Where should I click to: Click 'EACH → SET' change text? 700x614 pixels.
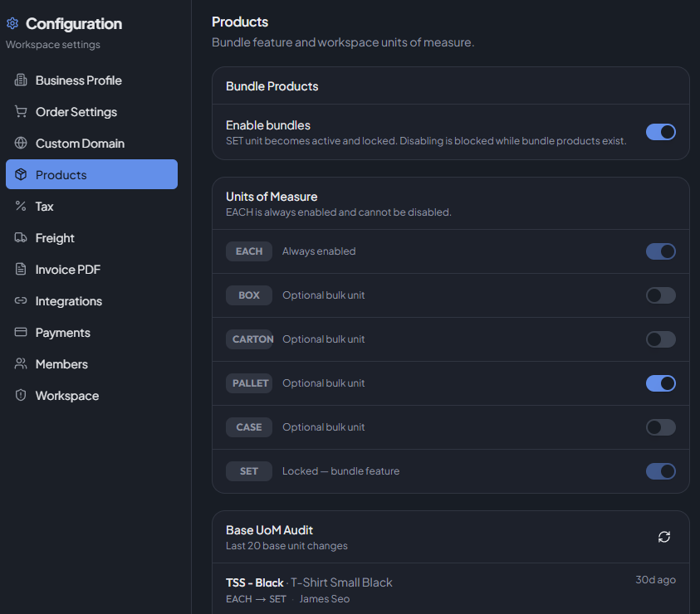[x=256, y=599]
